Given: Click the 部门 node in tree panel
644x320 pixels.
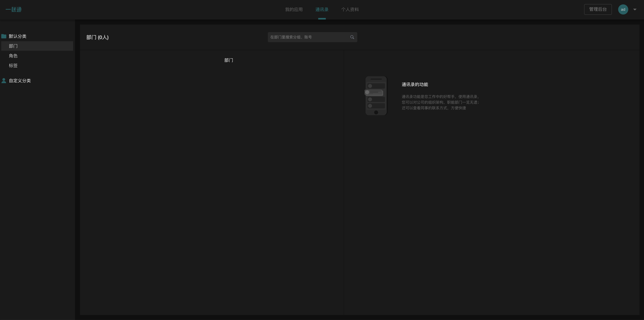Looking at the screenshot, I should (228, 60).
